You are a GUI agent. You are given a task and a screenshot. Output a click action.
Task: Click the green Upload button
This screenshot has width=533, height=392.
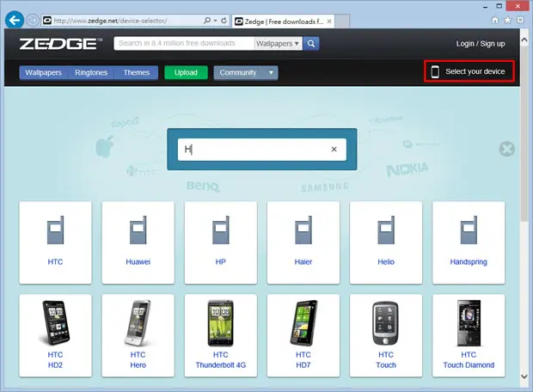pyautogui.click(x=186, y=73)
